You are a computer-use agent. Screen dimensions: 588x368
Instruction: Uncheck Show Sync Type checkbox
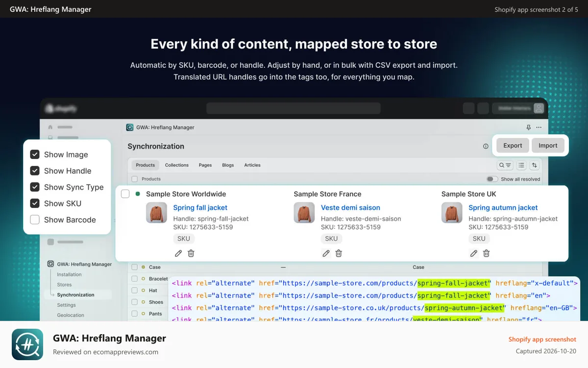coord(35,187)
